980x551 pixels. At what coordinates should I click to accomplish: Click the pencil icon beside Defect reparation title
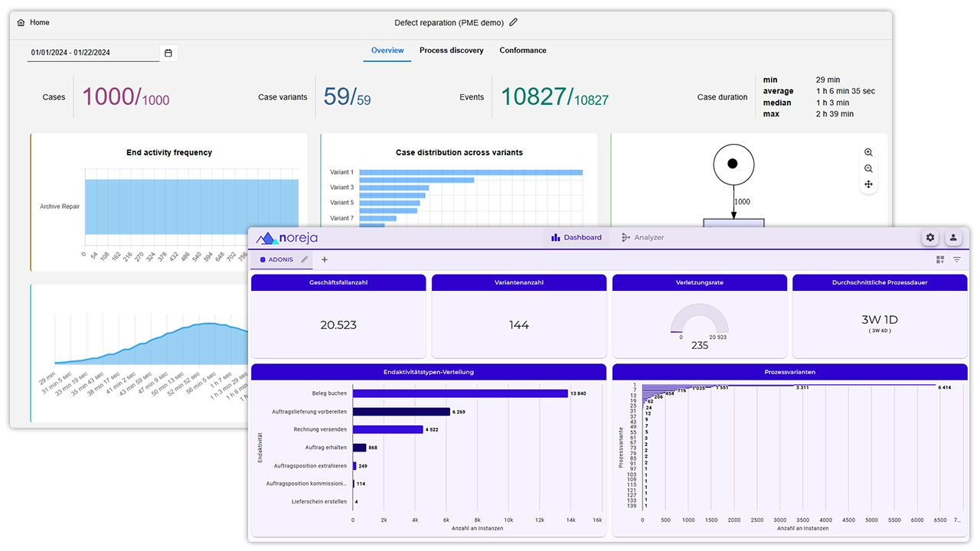[x=514, y=23]
